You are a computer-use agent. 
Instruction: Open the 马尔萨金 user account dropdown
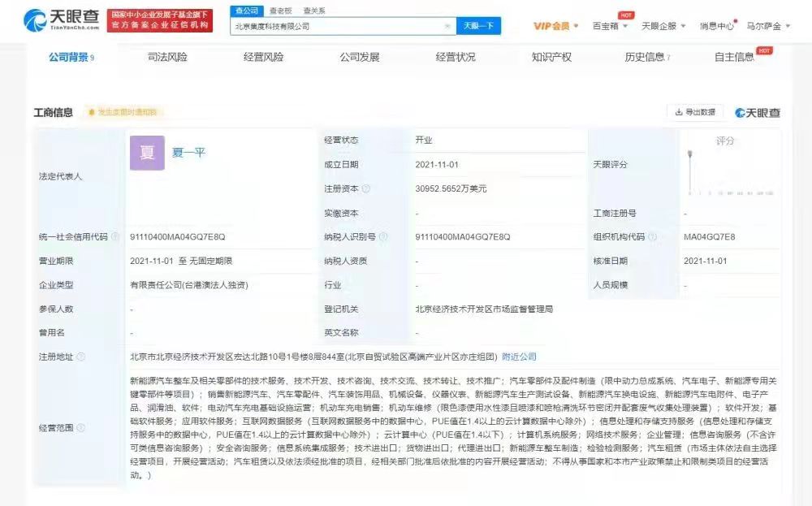point(768,26)
